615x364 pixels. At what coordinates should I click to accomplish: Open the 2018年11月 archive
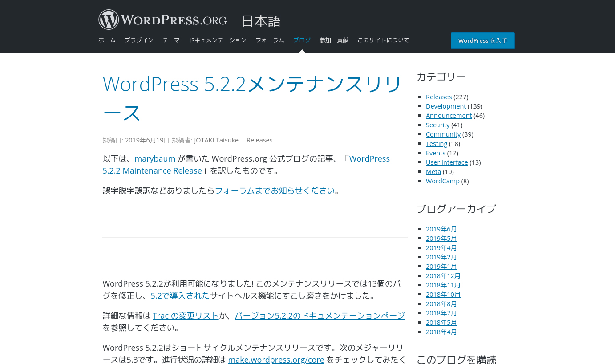[x=443, y=285]
